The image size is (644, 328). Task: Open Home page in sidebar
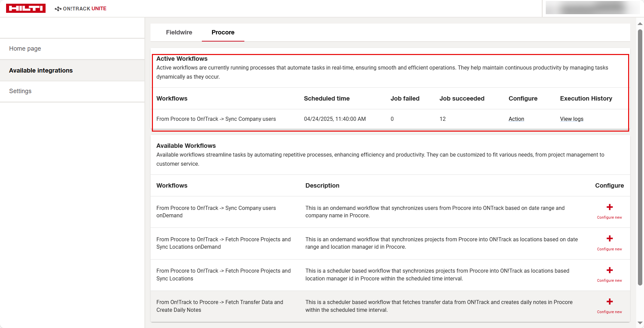[72, 49]
